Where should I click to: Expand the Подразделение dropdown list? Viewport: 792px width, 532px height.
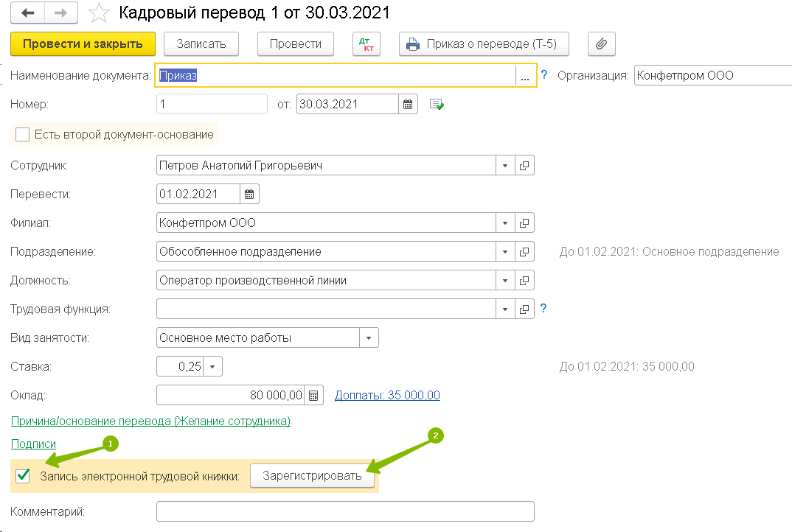[505, 252]
